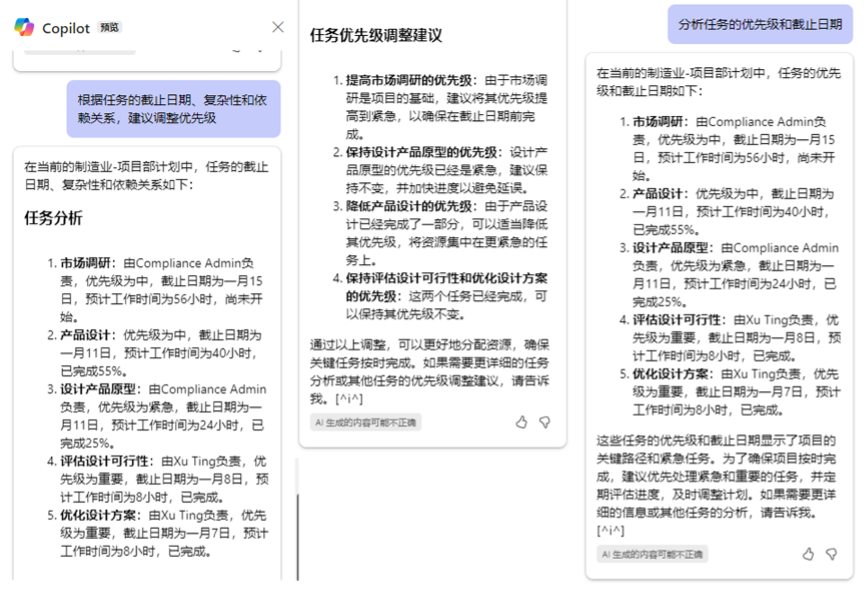This screenshot has width=868, height=593.
Task: Click 设计产品原型 item in the right panel list
Action: [x=730, y=275]
